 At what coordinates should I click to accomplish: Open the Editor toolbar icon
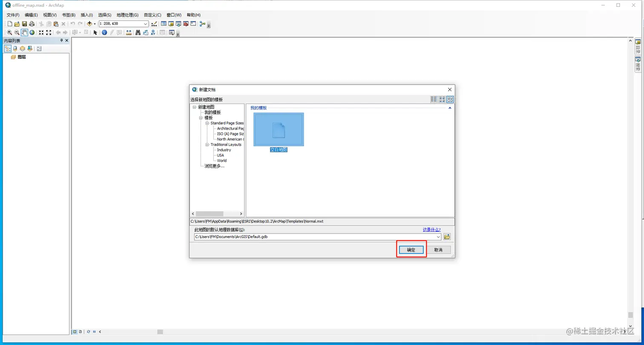click(x=154, y=24)
